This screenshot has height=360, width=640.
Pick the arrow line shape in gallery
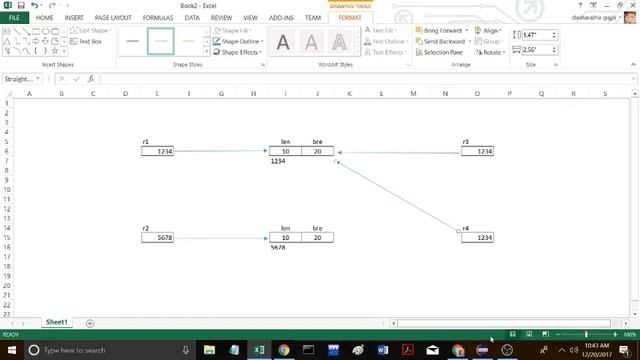coord(26,31)
